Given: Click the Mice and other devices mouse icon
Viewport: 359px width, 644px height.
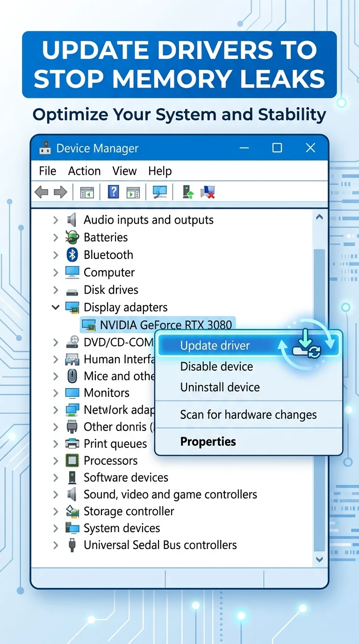Looking at the screenshot, I should point(72,376).
